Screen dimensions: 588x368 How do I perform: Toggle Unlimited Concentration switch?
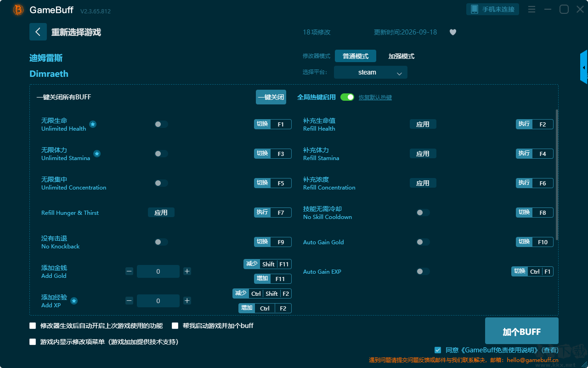point(161,183)
